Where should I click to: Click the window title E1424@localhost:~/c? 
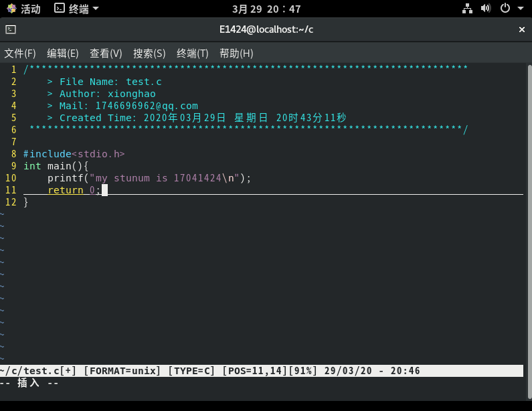(266, 29)
